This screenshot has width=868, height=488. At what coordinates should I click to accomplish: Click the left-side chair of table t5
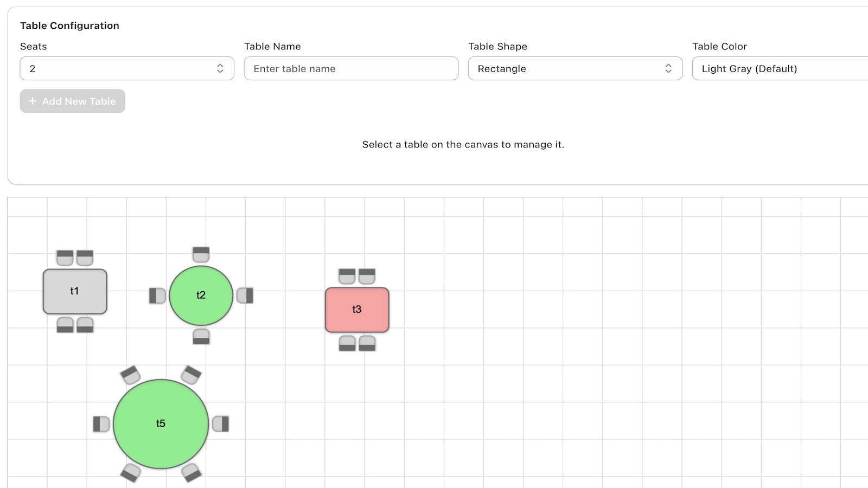(101, 424)
